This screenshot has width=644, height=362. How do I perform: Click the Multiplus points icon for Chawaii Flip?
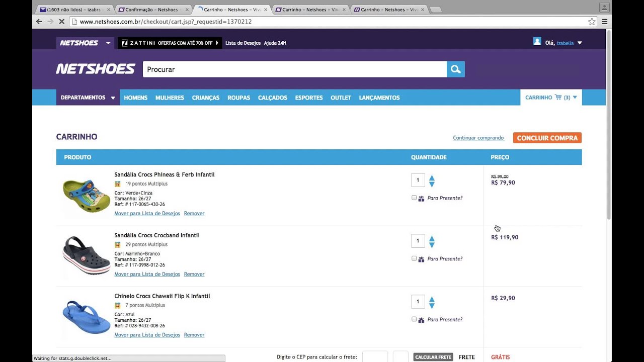(x=118, y=306)
